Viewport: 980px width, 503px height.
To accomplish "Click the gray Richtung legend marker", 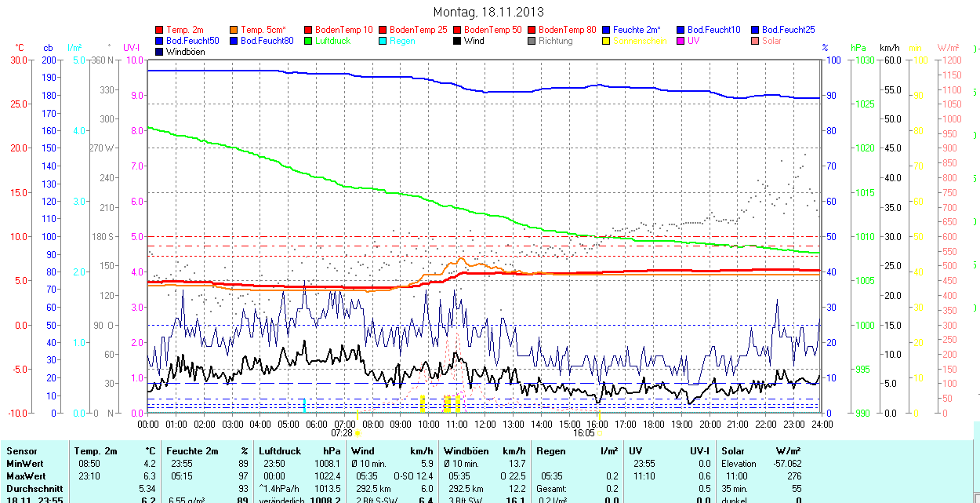I will [x=532, y=41].
